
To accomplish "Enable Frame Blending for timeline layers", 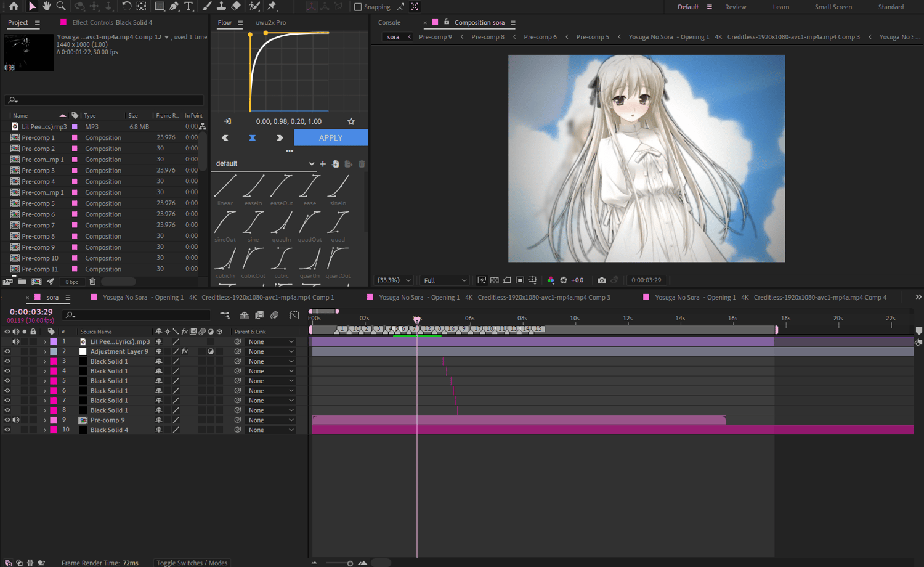I will (x=259, y=315).
